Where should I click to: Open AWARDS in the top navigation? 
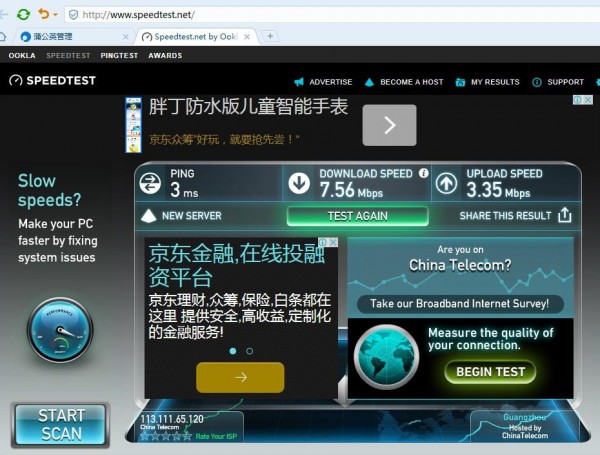[x=165, y=55]
